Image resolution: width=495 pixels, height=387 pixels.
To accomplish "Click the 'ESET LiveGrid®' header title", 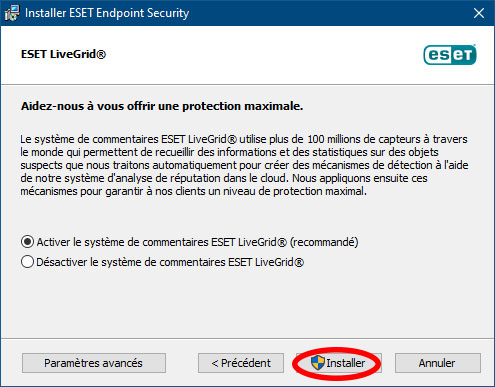I will pos(63,54).
